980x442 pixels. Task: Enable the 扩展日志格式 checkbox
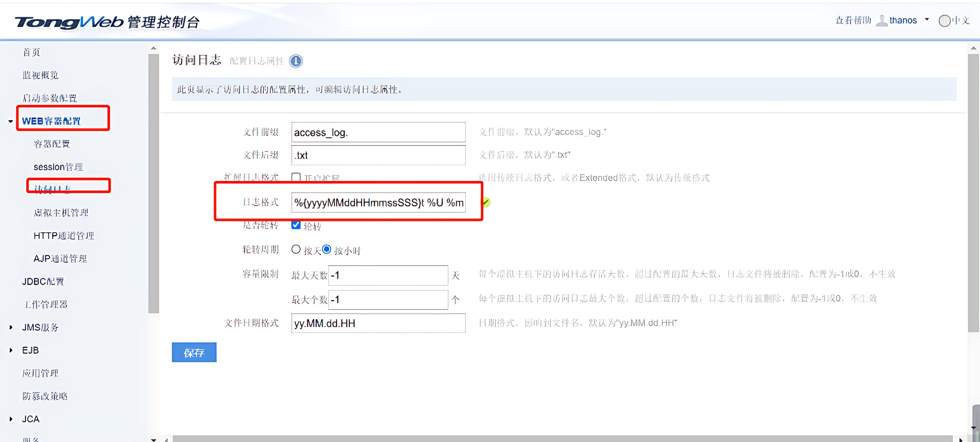296,177
